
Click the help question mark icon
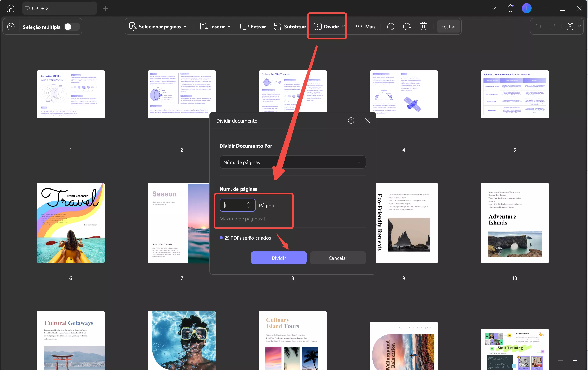[x=11, y=27]
